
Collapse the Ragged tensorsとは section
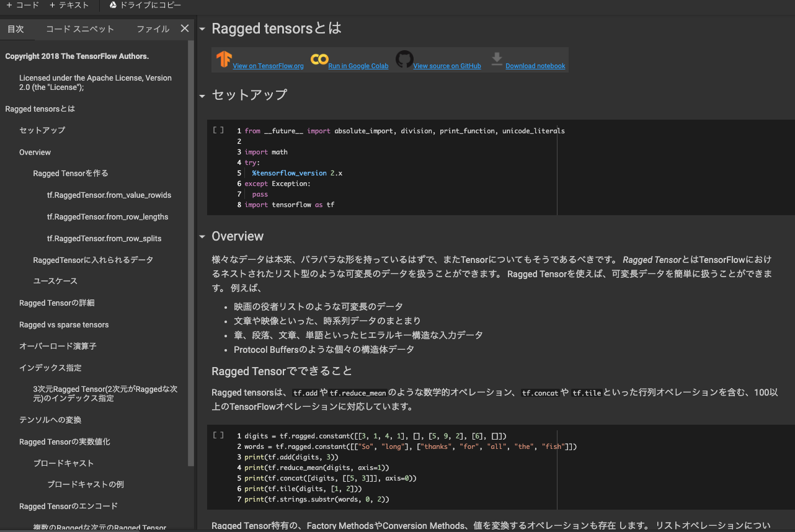[x=202, y=29]
